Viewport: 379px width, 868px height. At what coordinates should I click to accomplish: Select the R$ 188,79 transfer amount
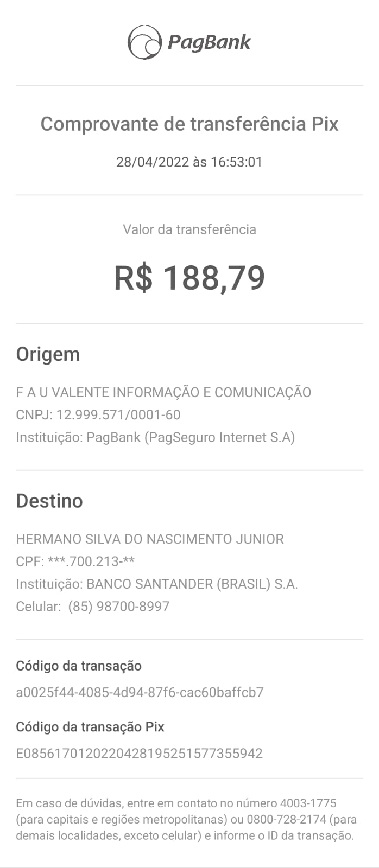[x=189, y=278]
